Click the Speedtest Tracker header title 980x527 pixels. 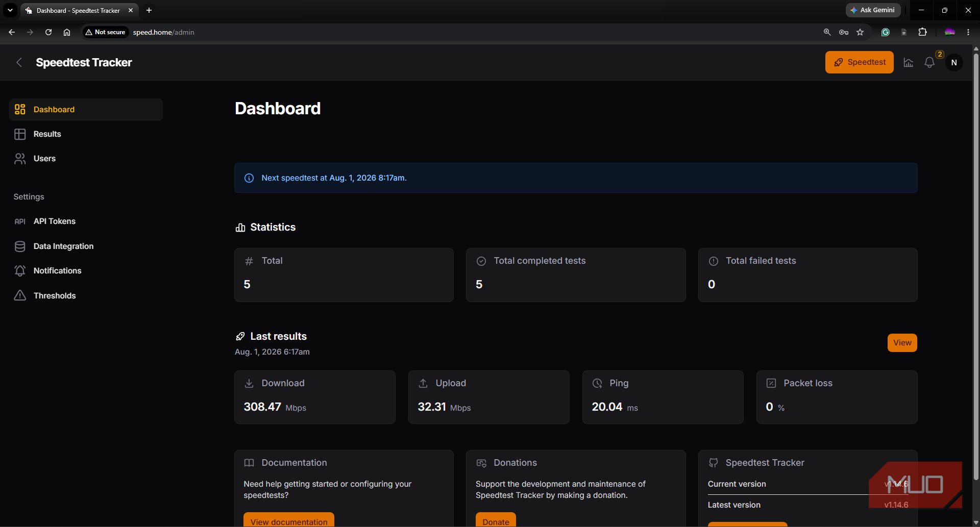click(x=84, y=62)
